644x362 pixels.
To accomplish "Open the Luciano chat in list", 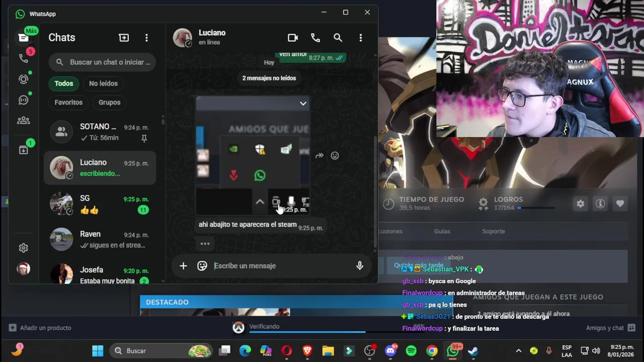I will click(100, 168).
